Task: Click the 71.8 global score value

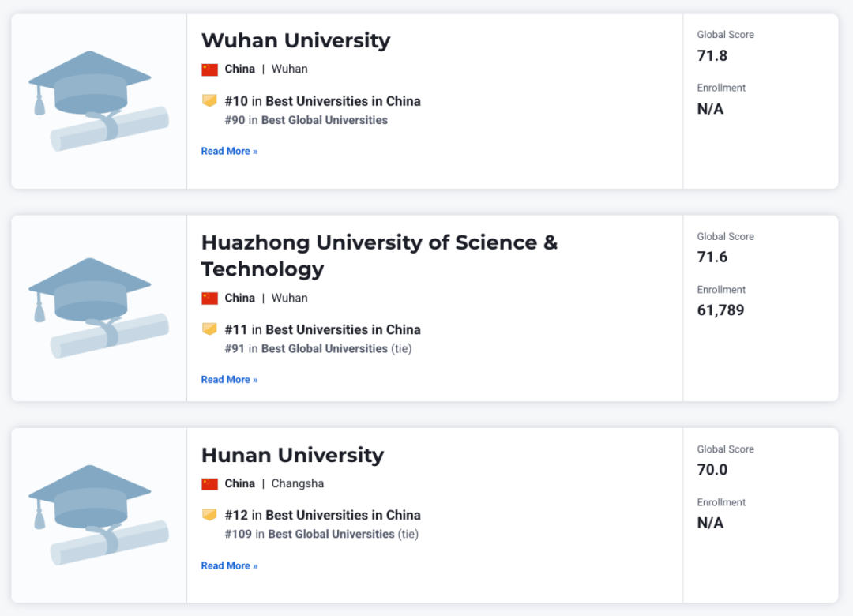Action: [712, 55]
